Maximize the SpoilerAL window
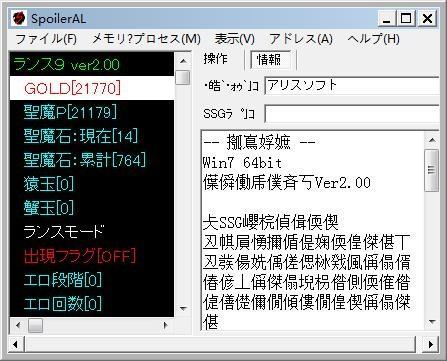The height and width of the screenshot is (361, 447). tap(406, 18)
